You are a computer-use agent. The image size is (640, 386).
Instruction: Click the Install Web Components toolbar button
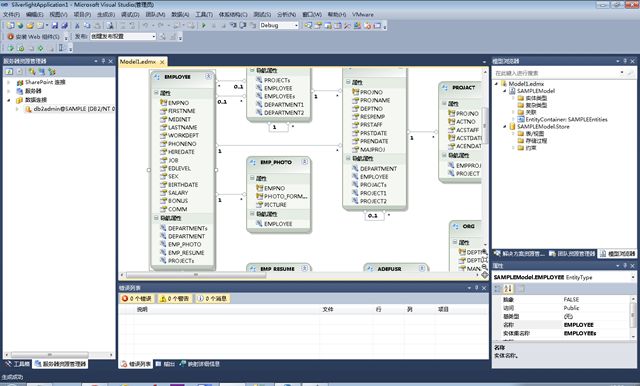(34, 37)
